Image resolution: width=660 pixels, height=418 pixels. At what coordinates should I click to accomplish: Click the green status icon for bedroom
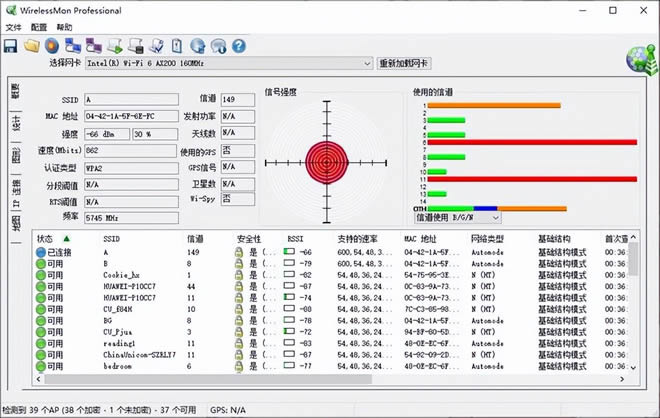pyautogui.click(x=41, y=366)
